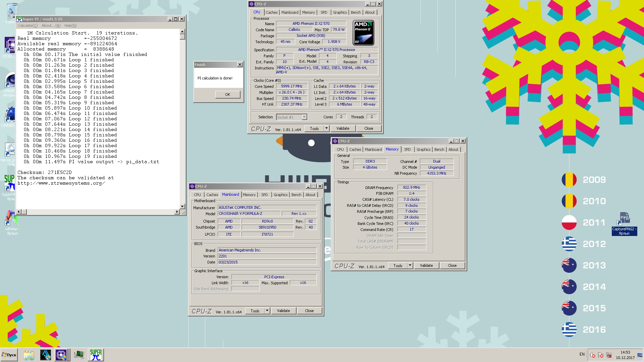Click the Super PI title bar icon
The height and width of the screenshot is (362, 644).
point(19,19)
